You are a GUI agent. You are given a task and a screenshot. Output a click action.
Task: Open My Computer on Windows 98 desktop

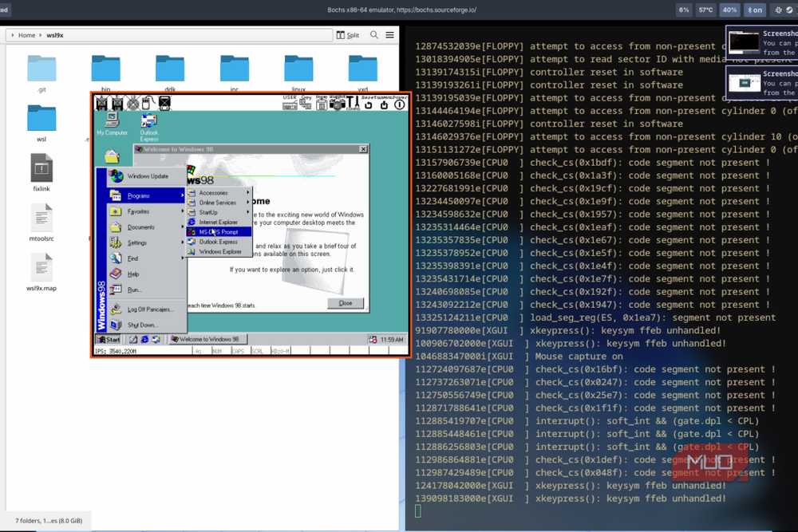[112, 124]
